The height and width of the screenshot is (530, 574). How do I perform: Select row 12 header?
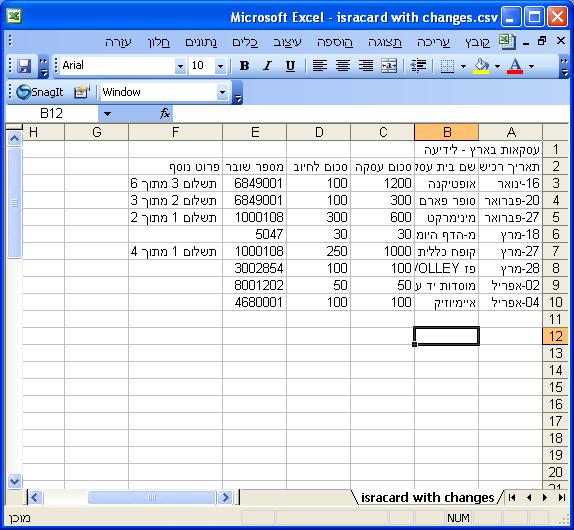tap(555, 336)
